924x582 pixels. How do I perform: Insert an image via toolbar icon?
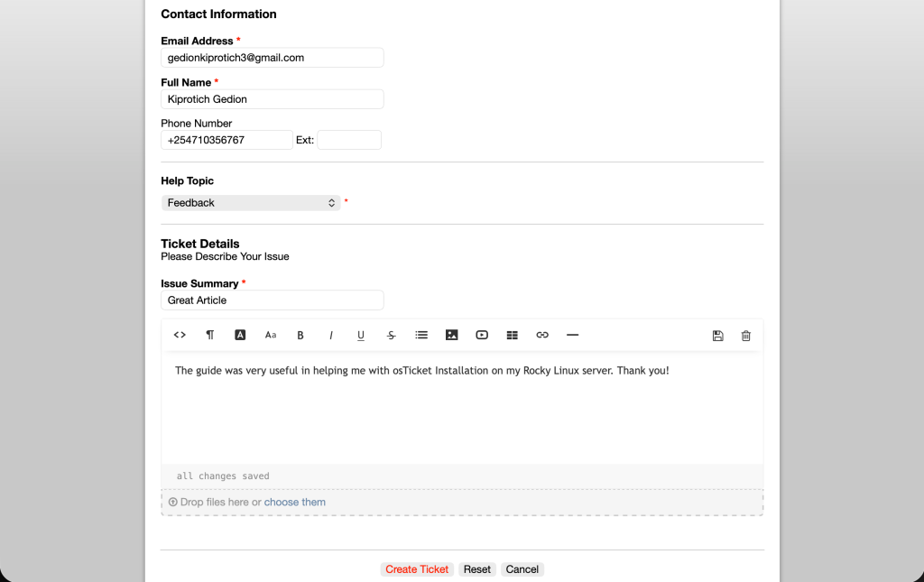click(x=452, y=335)
